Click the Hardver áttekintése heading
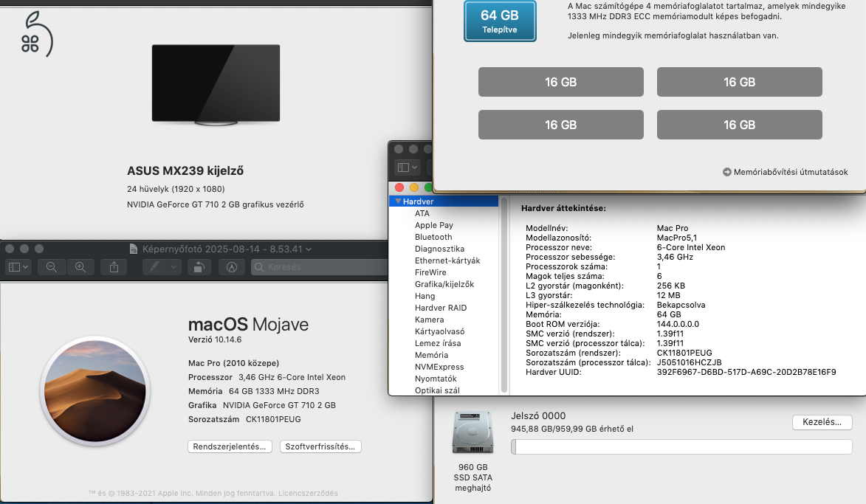 tap(563, 209)
